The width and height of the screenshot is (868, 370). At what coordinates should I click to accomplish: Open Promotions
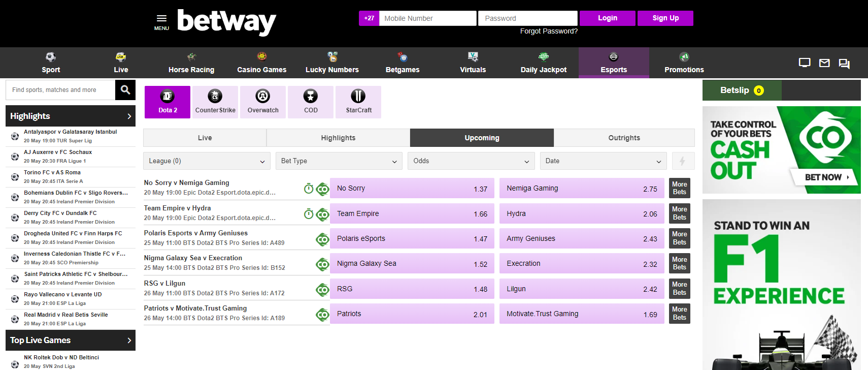(684, 63)
